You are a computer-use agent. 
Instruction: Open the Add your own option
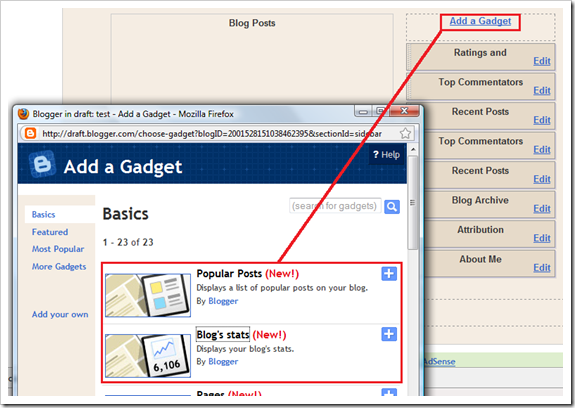(x=60, y=315)
